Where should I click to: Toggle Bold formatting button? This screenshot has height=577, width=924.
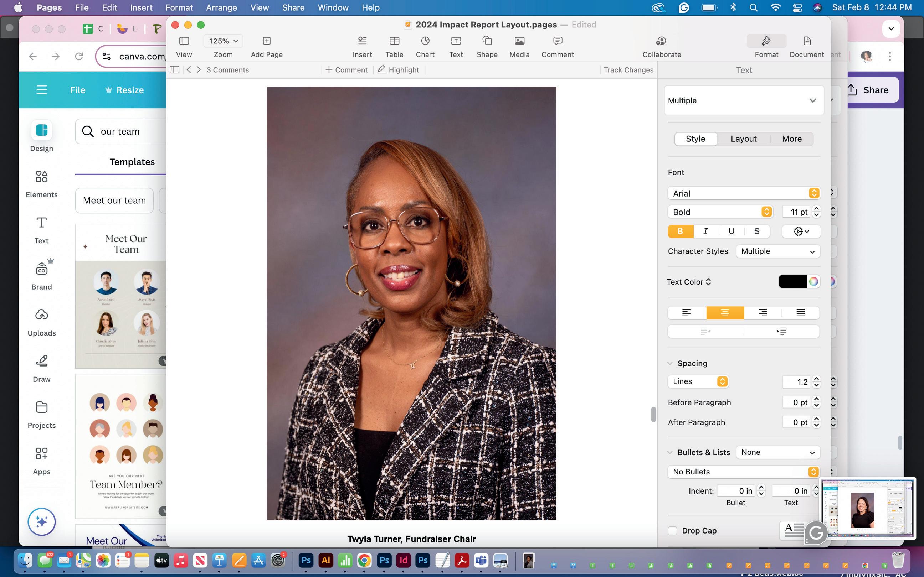pyautogui.click(x=680, y=231)
